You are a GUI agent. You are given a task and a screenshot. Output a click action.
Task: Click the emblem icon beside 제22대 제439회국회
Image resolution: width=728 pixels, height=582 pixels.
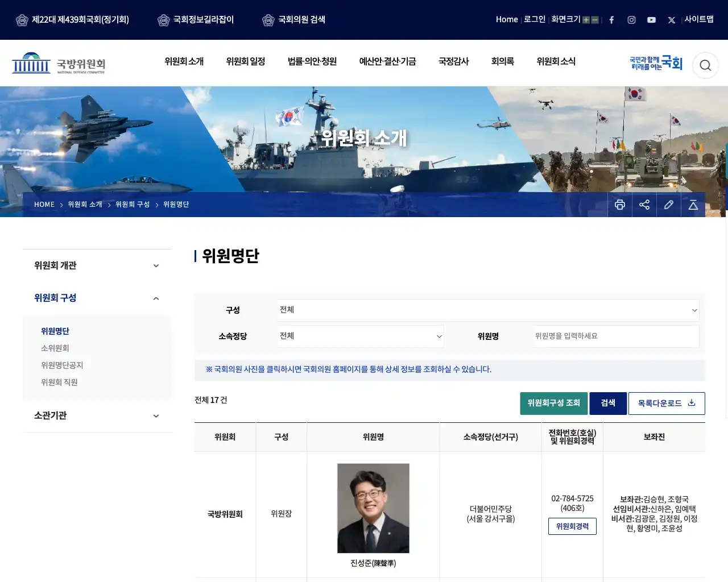click(x=22, y=20)
